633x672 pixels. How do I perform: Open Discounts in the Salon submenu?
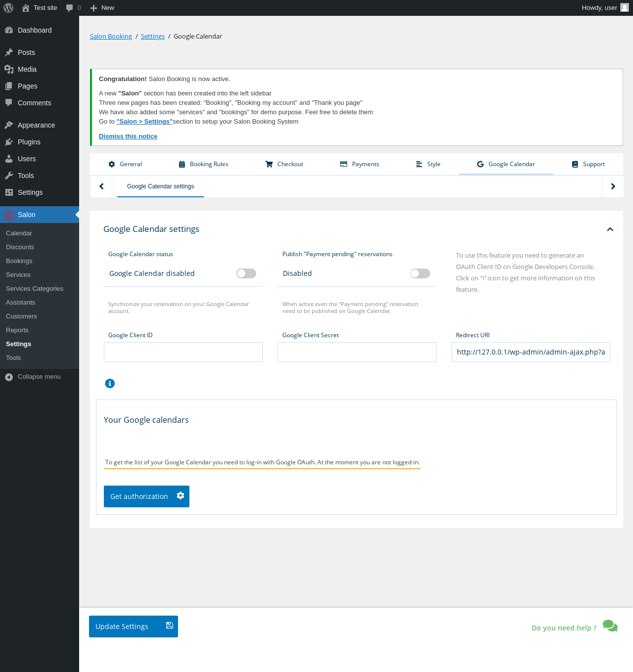tap(20, 247)
